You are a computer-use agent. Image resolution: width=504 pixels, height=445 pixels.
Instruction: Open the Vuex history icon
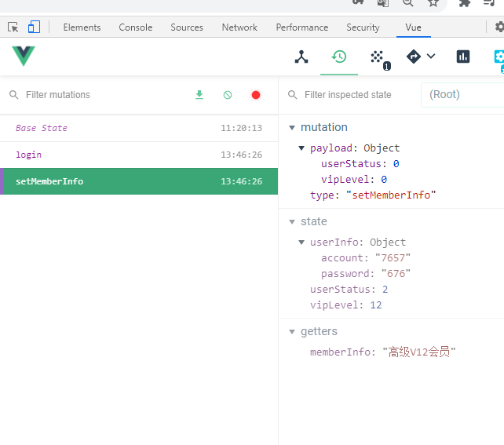pos(339,57)
